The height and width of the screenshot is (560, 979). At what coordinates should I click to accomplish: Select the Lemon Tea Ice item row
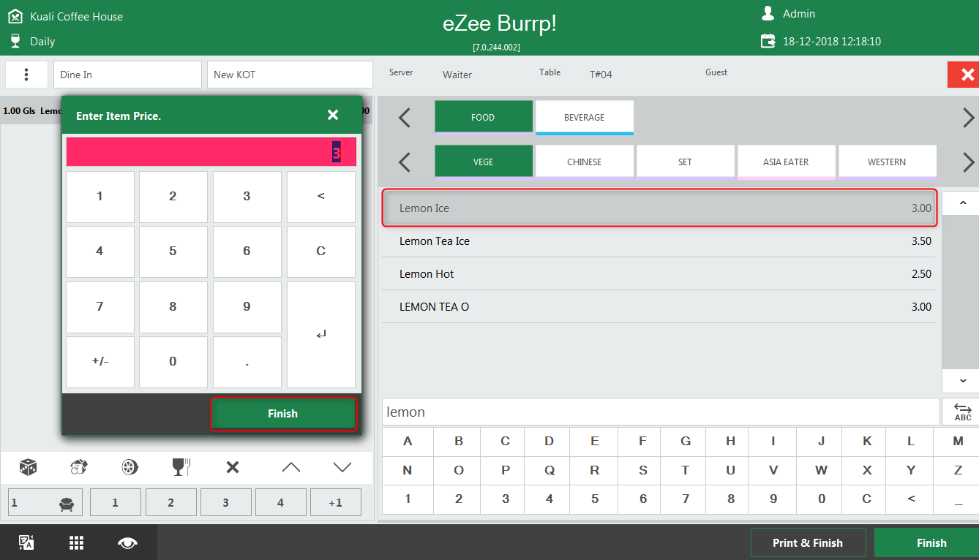659,241
